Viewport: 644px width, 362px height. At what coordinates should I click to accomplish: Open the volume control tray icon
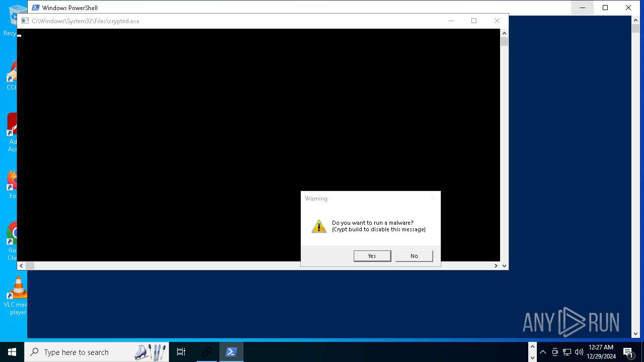(579, 352)
